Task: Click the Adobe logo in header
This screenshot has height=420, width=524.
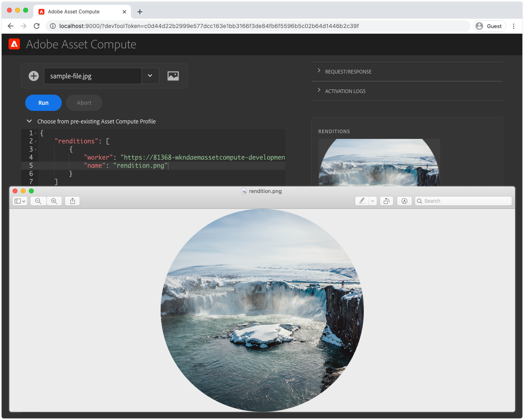Action: click(x=14, y=44)
